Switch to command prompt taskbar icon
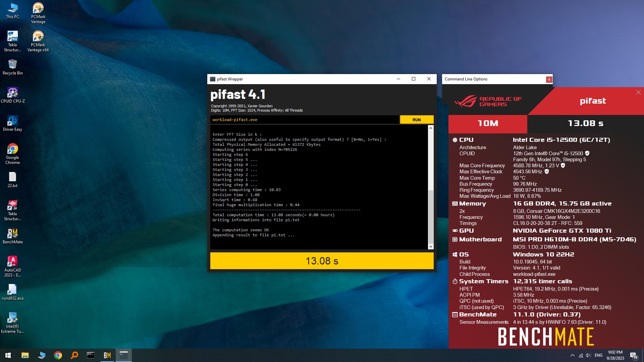 (x=91, y=355)
